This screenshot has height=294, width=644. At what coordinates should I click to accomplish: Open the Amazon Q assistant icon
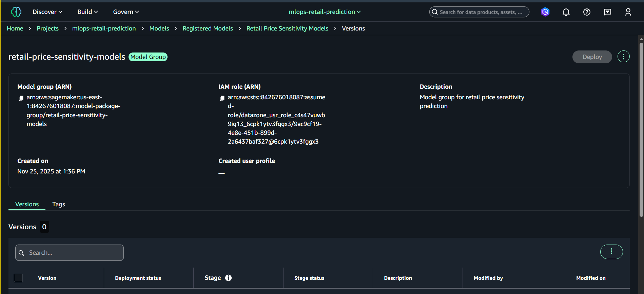pyautogui.click(x=545, y=12)
